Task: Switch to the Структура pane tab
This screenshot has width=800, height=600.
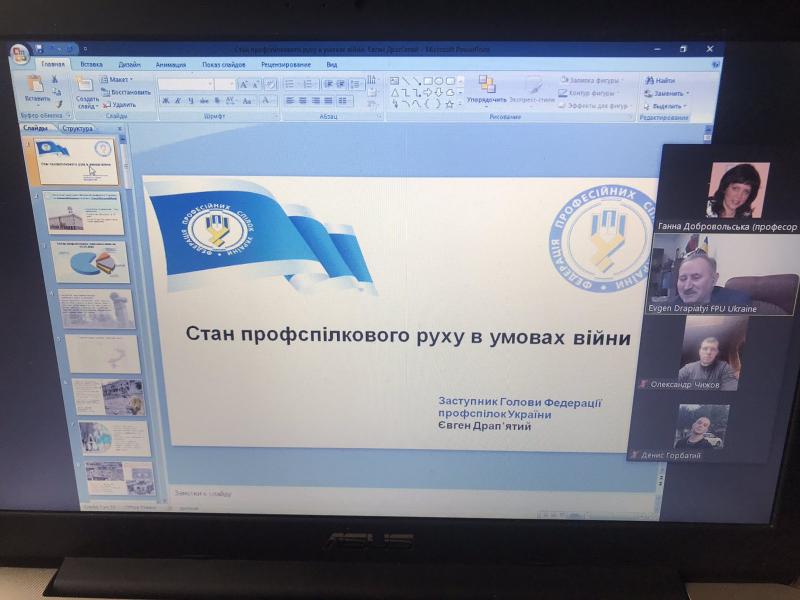Action: [x=78, y=129]
